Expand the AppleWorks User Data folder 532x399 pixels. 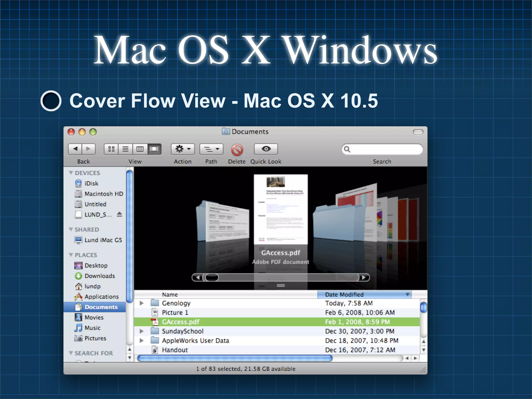(x=142, y=341)
